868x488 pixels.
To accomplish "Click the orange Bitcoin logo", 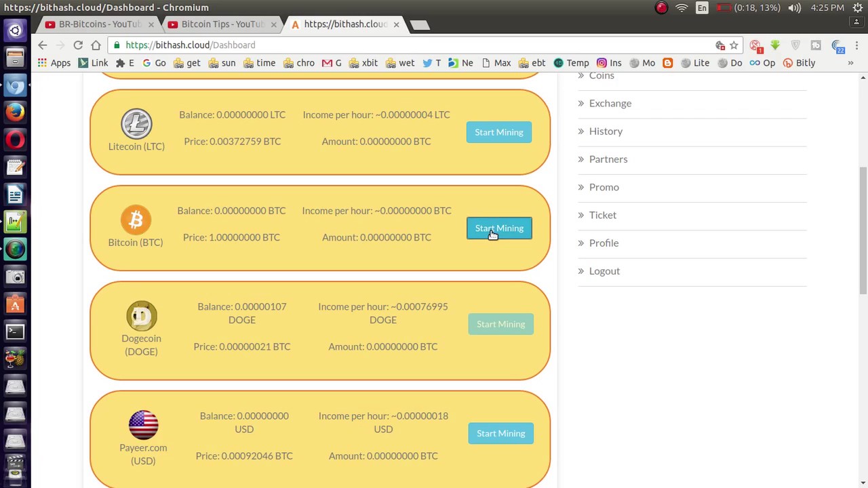I will (136, 220).
